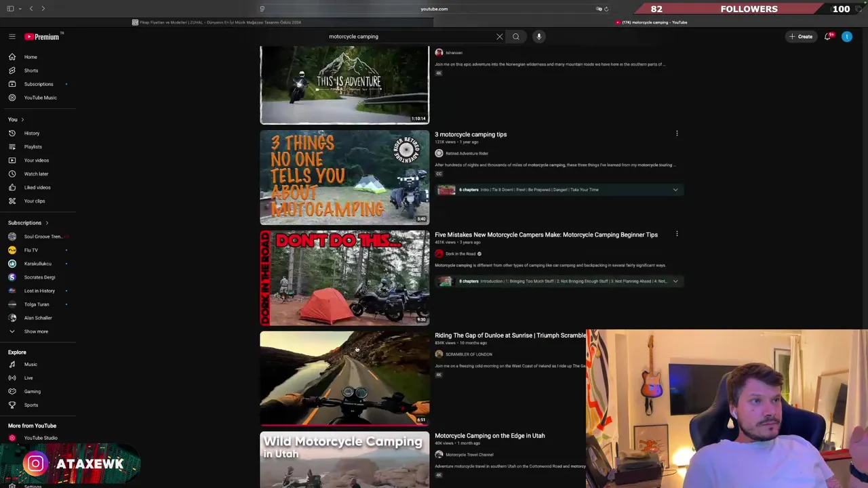Open Retired Adventure Rider channel

467,153
